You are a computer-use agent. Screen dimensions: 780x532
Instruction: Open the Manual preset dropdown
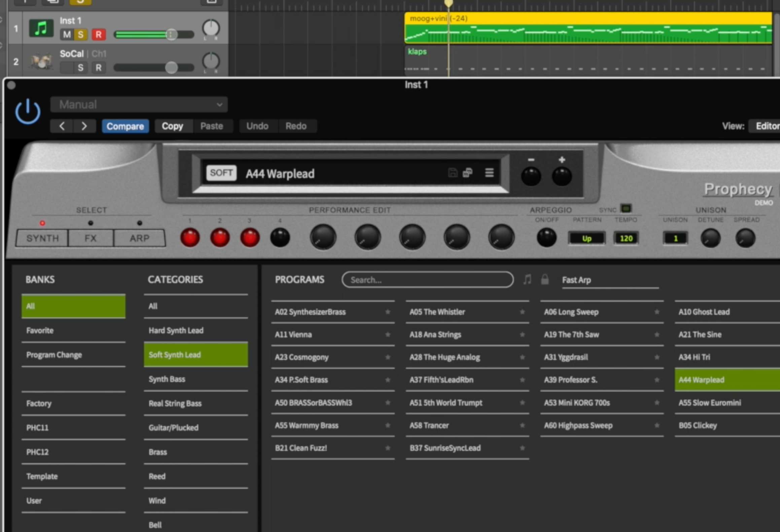139,105
